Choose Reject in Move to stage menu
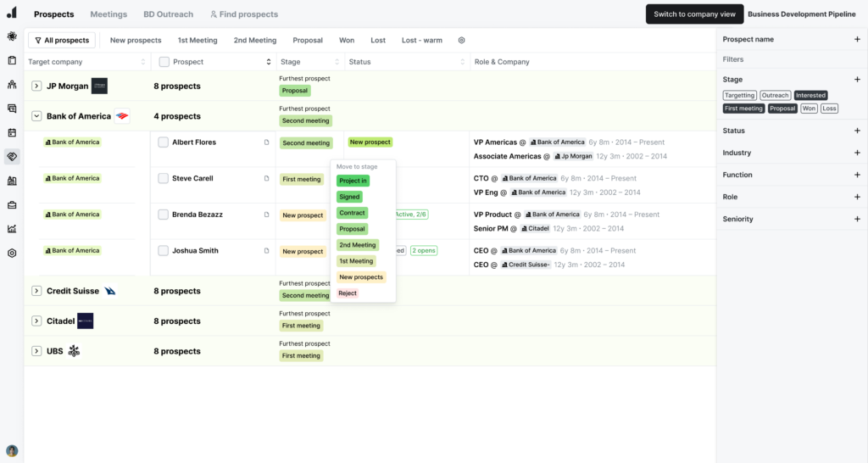This screenshot has width=868, height=463. [x=348, y=293]
